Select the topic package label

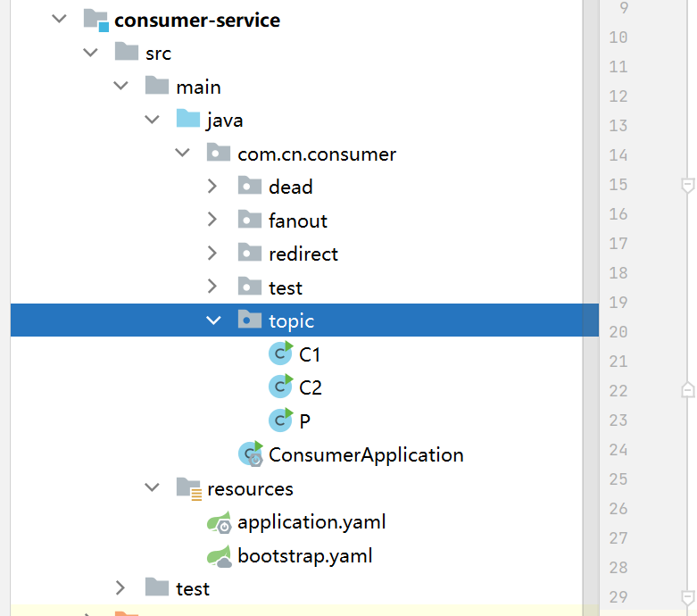point(292,321)
